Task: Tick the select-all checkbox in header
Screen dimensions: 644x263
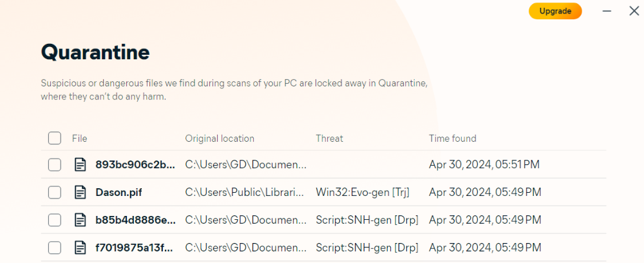Action: 55,138
